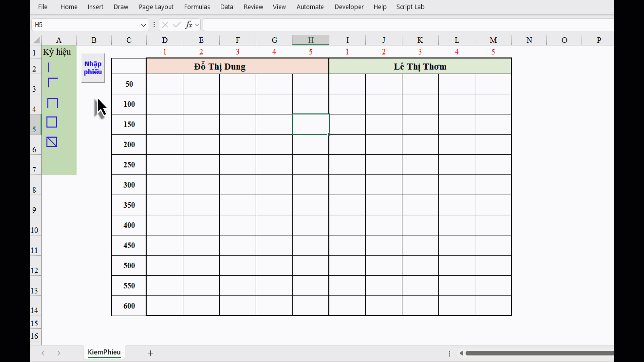Click the Insert Function fx icon
The image size is (644, 362).
[189, 24]
